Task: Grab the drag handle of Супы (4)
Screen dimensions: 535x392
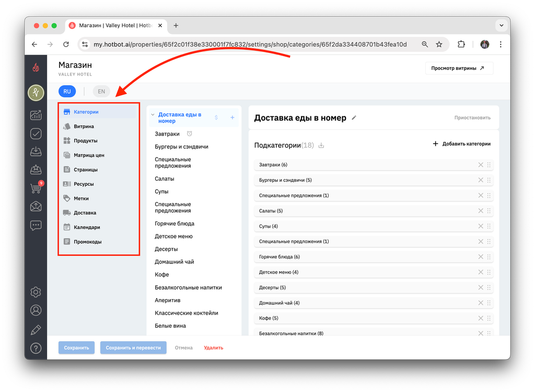Action: tap(489, 226)
